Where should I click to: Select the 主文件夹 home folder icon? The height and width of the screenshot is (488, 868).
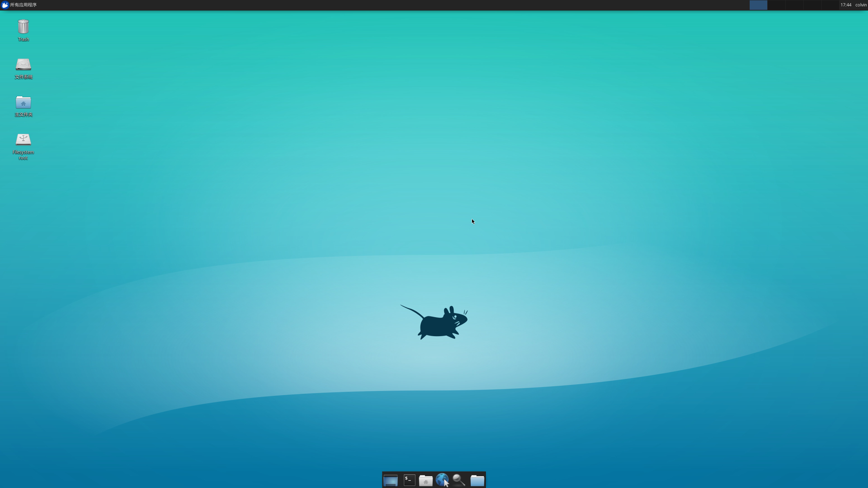click(23, 106)
